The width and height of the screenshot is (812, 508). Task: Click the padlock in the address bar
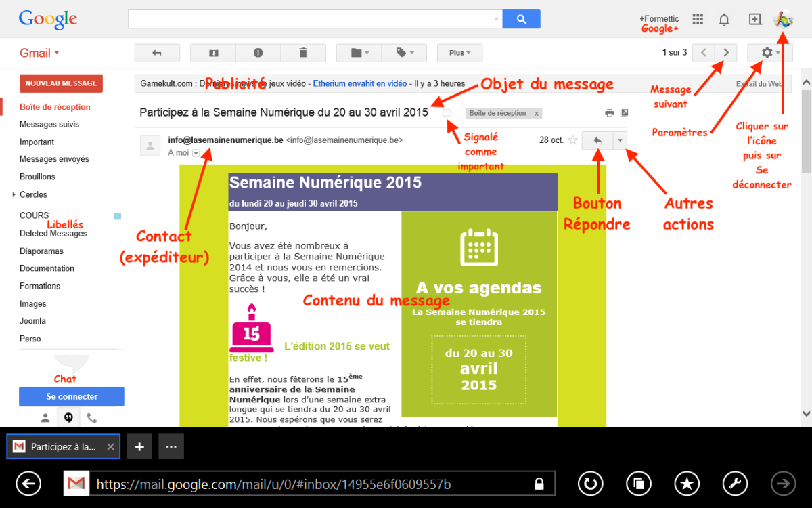point(539,484)
